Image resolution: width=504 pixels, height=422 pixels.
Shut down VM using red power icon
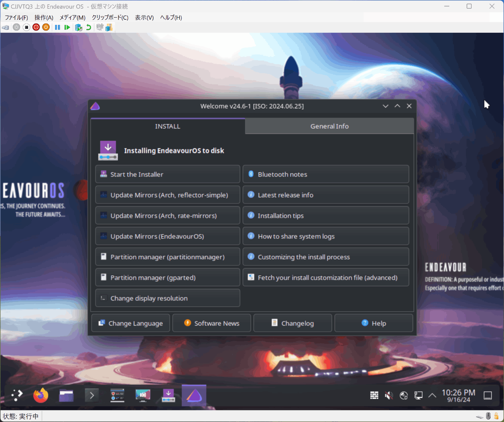[36, 27]
